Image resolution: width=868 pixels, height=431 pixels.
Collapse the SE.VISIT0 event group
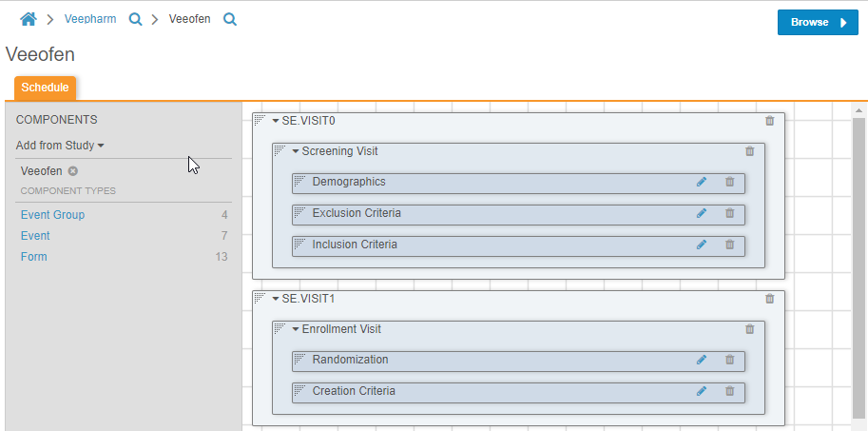pyautogui.click(x=276, y=121)
